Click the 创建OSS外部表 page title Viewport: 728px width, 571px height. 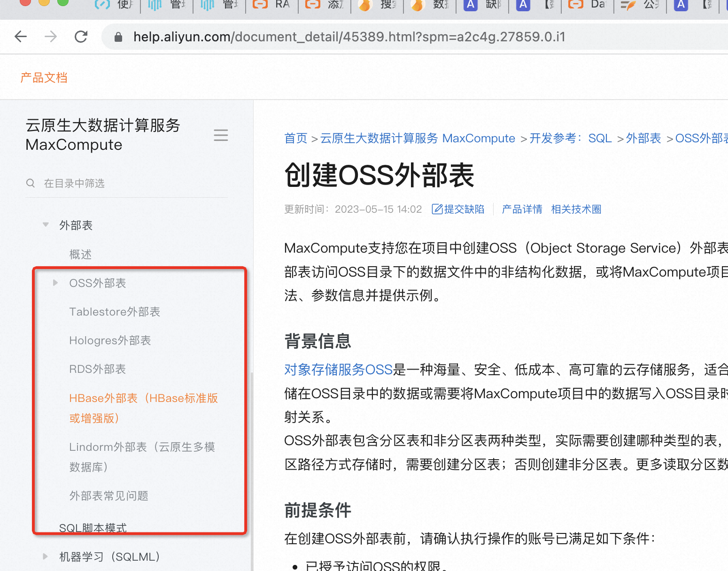379,176
